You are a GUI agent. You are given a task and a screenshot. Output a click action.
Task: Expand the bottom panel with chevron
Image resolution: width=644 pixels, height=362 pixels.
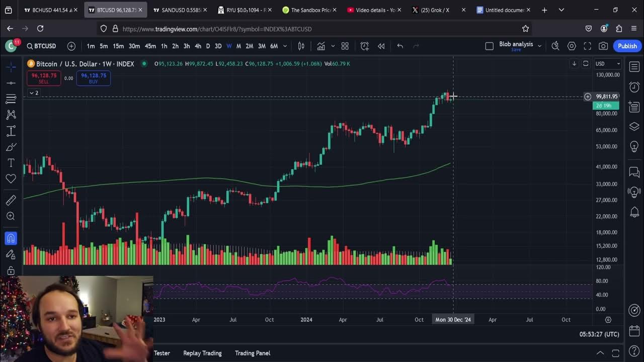[x=600, y=353]
